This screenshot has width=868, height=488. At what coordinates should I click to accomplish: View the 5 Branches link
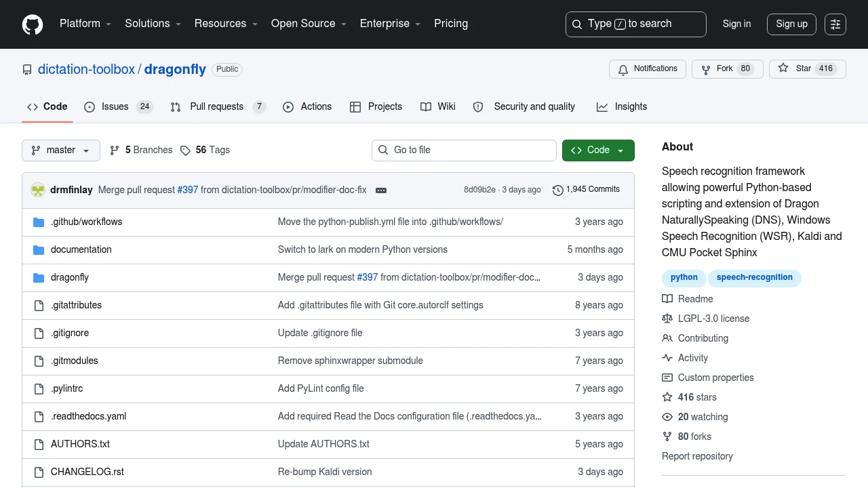click(141, 150)
